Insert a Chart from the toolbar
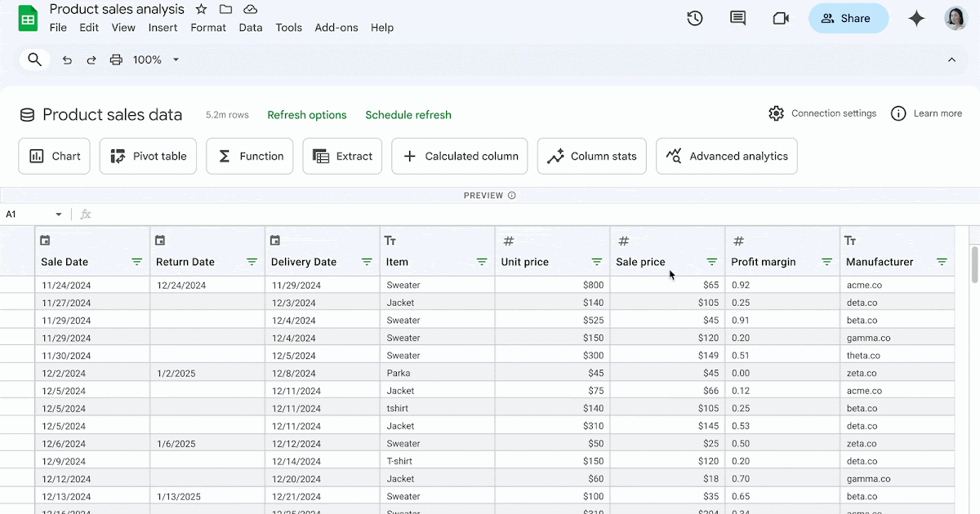Screen dimensions: 980x514 pos(54,156)
